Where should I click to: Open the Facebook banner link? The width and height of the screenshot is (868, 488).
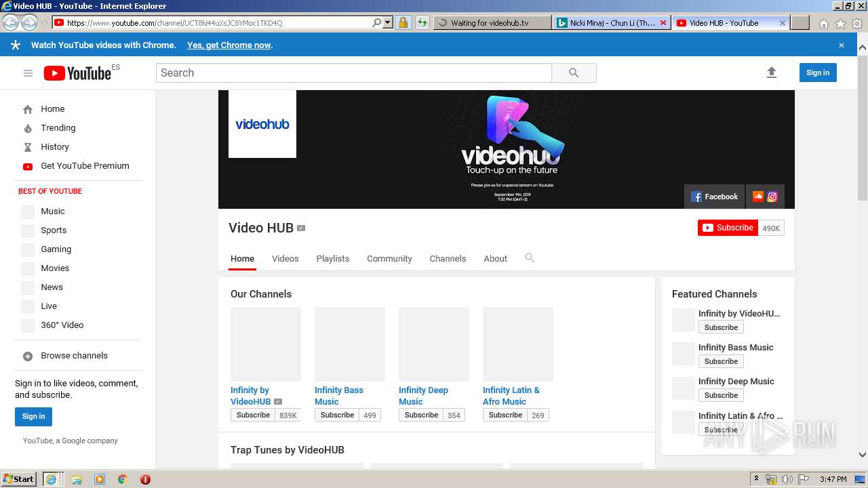coord(714,197)
